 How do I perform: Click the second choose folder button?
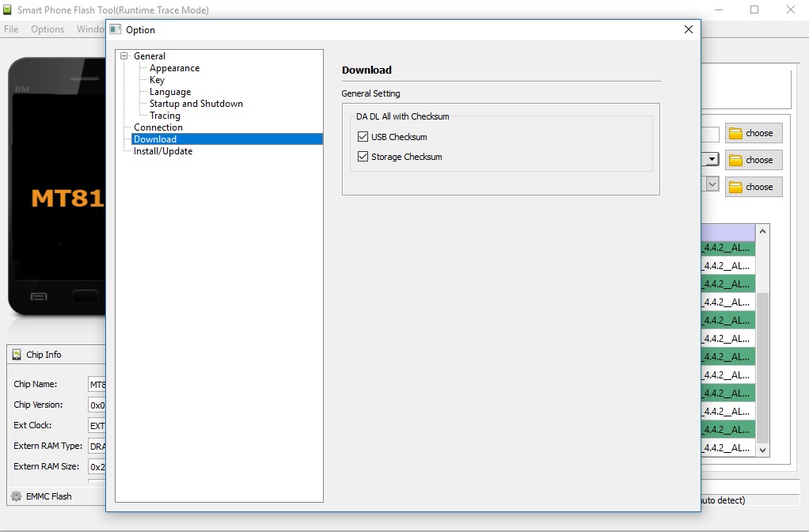tap(754, 160)
